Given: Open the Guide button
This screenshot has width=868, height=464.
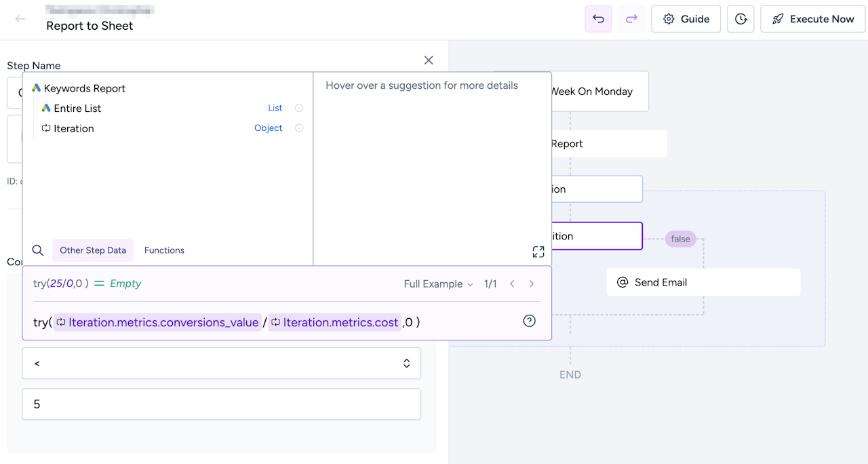Looking at the screenshot, I should click(686, 19).
